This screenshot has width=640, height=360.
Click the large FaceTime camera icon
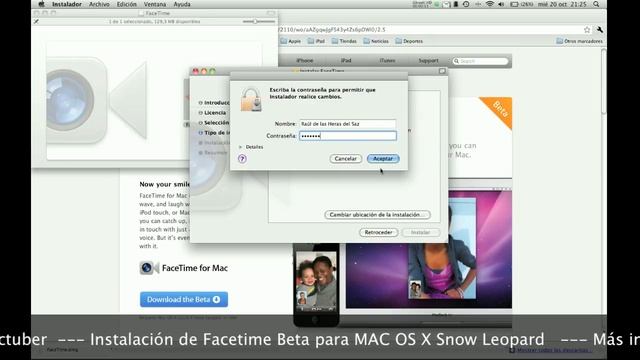click(96, 100)
